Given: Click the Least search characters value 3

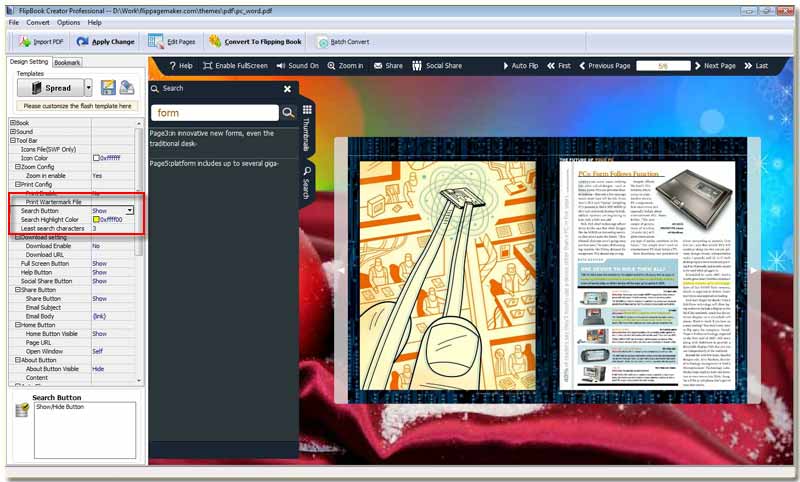Looking at the screenshot, I should [94, 229].
